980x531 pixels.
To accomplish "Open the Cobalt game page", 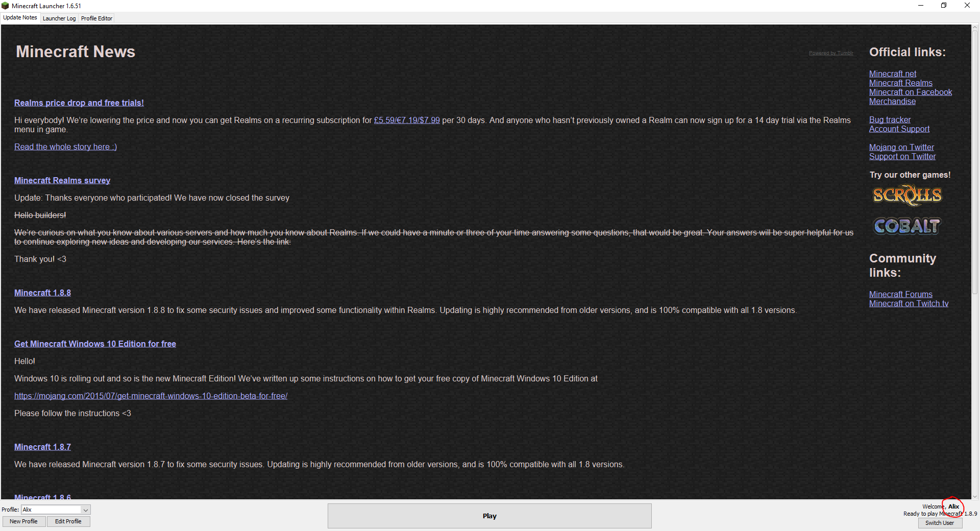I will pos(906,226).
